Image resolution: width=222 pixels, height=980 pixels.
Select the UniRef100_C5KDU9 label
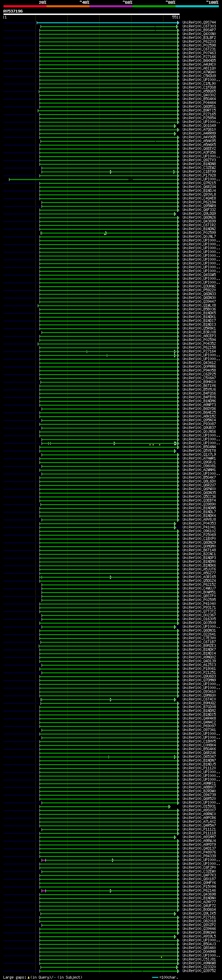tap(199, 76)
